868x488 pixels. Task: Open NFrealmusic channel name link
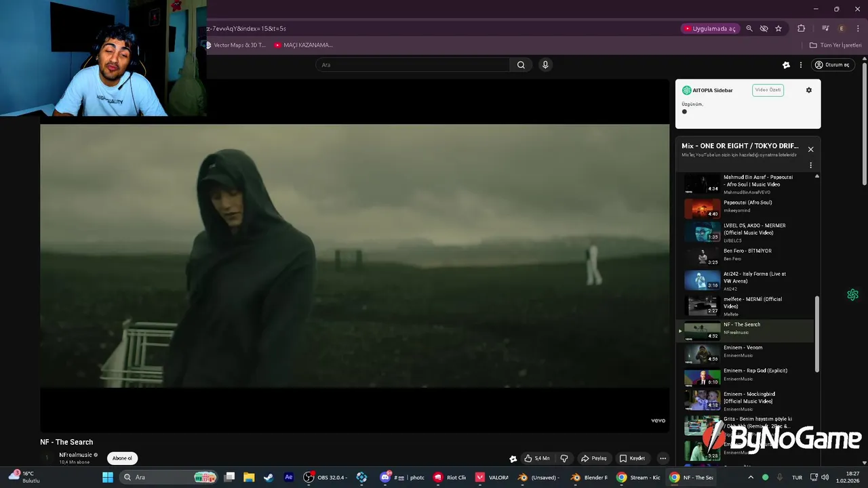coord(75,455)
